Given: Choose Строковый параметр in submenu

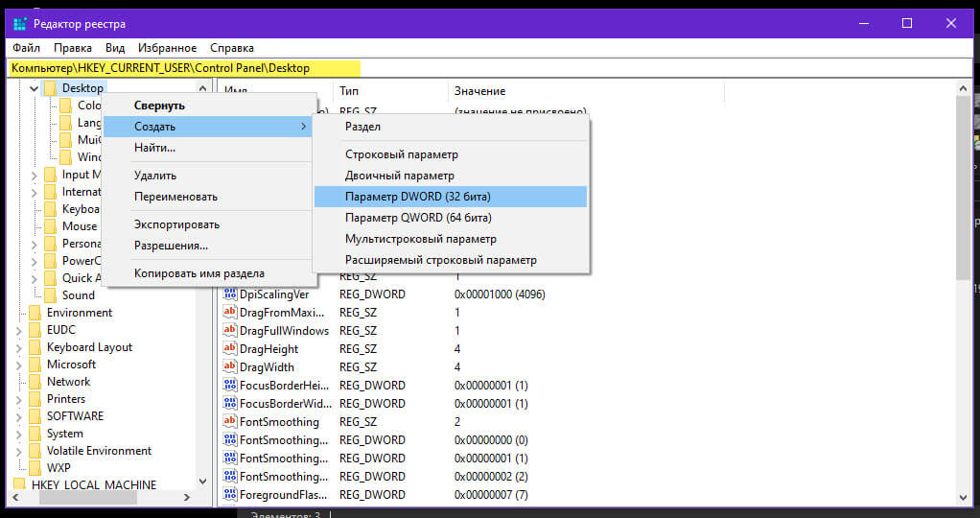Looking at the screenshot, I should [451, 154].
